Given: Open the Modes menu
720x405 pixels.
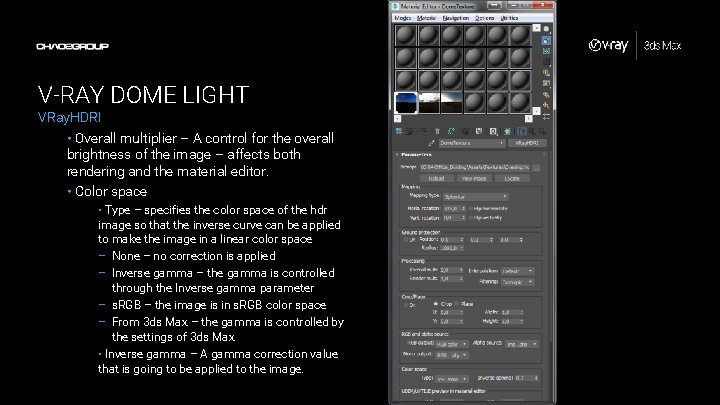Looking at the screenshot, I should (403, 18).
